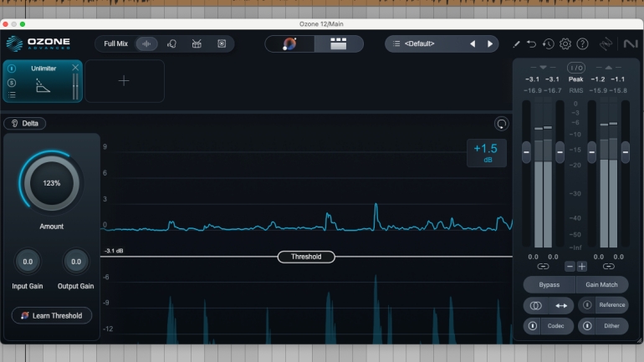644x362 pixels.
Task: Toggle the mono sum icon
Action: [535, 305]
